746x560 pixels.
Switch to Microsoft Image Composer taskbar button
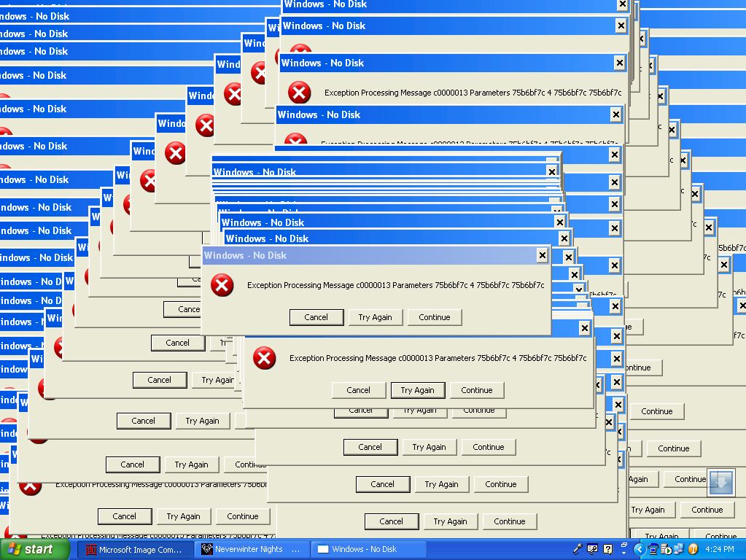pos(135,550)
